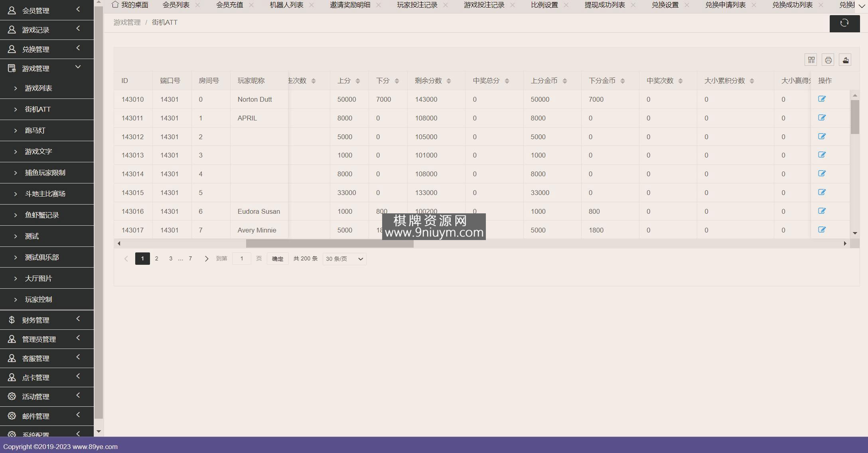The height and width of the screenshot is (453, 868).
Task: Click the sidebar scroll down arrow
Action: tap(99, 431)
